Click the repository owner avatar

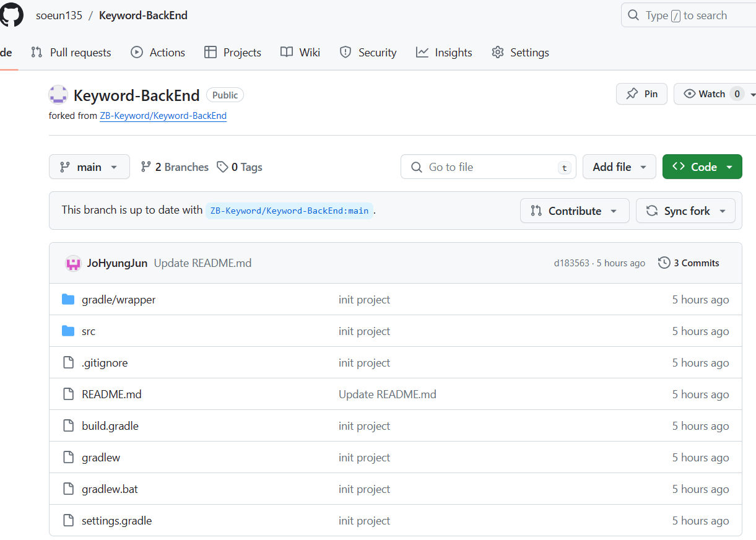58,95
